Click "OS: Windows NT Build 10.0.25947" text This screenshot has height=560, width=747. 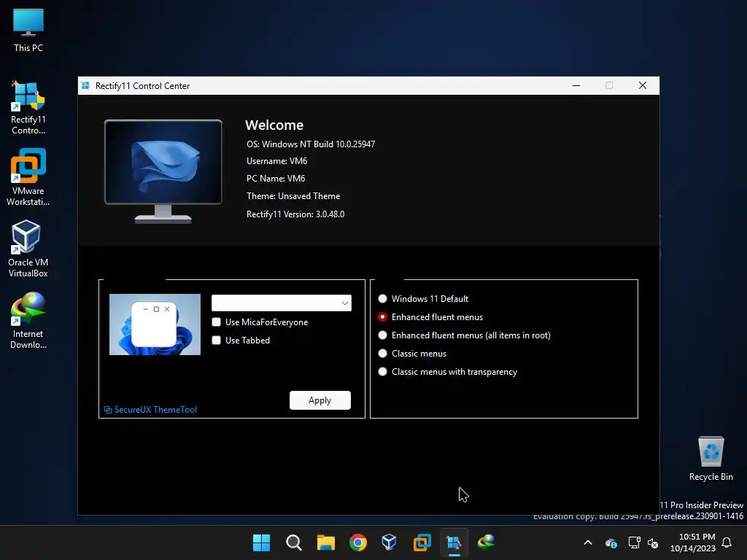point(311,144)
